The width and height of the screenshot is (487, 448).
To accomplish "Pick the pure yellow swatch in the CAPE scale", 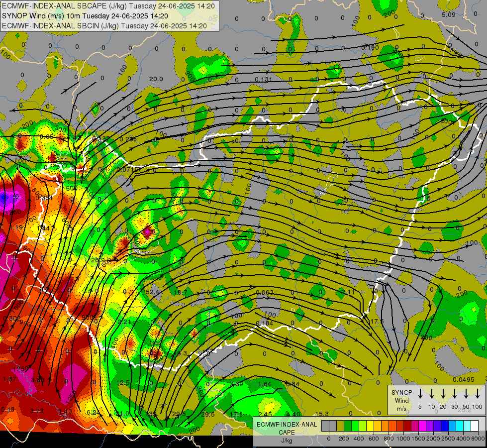I will coord(370,426).
